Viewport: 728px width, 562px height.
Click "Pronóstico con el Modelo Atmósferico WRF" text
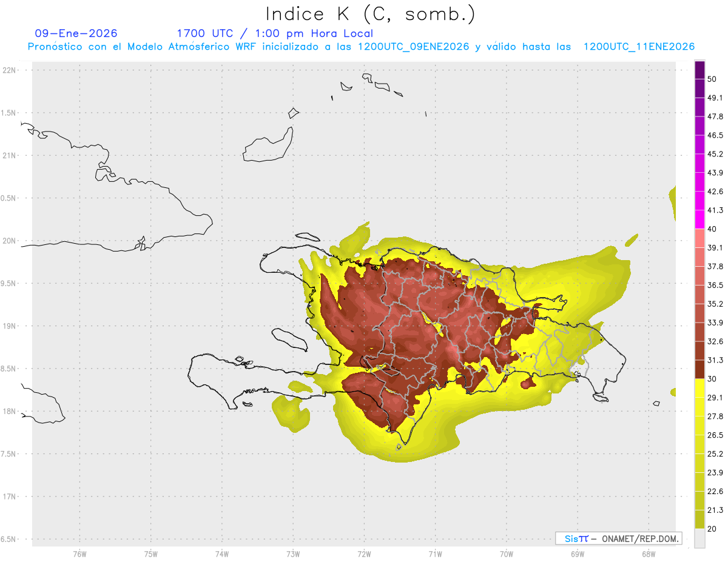pyautogui.click(x=144, y=47)
